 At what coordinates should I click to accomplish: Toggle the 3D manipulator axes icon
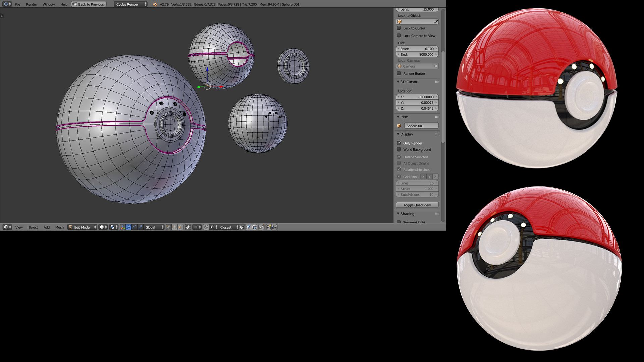click(x=123, y=227)
